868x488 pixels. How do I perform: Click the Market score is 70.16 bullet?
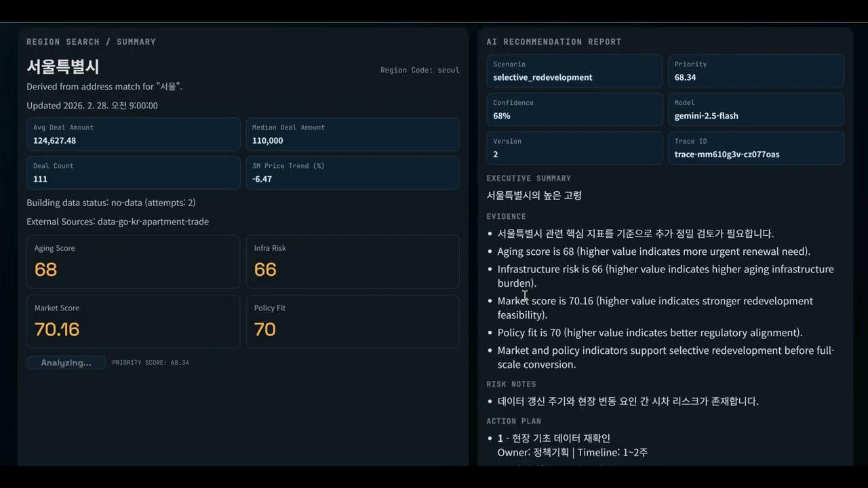655,308
